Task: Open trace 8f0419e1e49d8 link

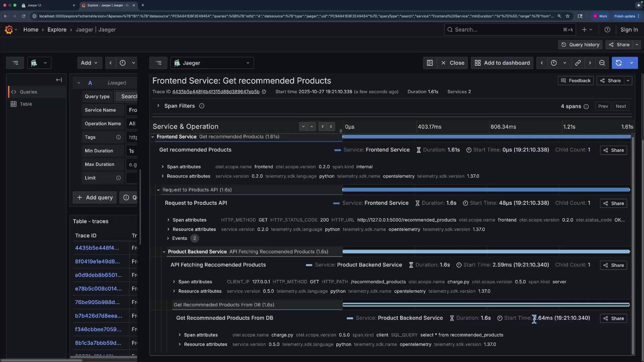Action: click(x=97, y=262)
